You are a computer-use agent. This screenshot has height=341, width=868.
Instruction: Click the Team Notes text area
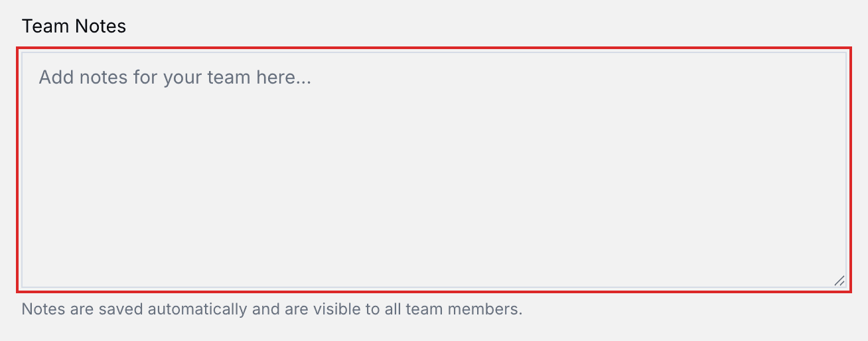[434, 170]
